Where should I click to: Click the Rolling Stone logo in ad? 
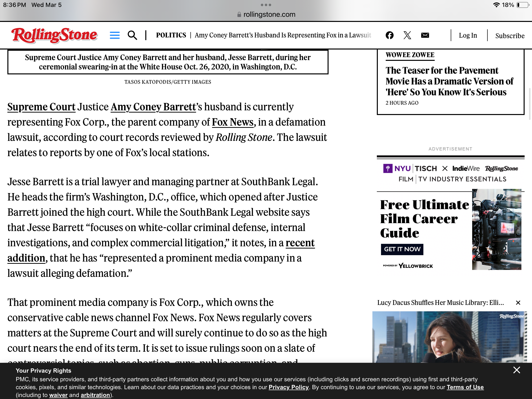click(502, 169)
